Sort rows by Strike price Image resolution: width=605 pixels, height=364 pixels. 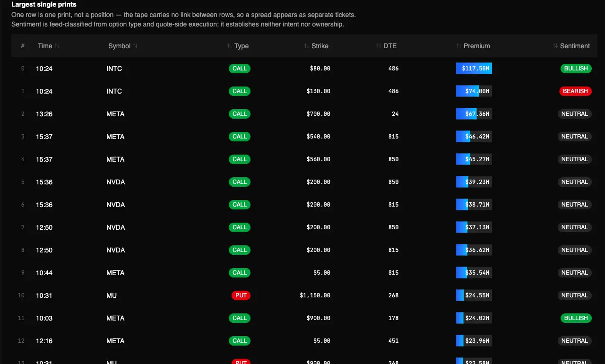click(316, 46)
